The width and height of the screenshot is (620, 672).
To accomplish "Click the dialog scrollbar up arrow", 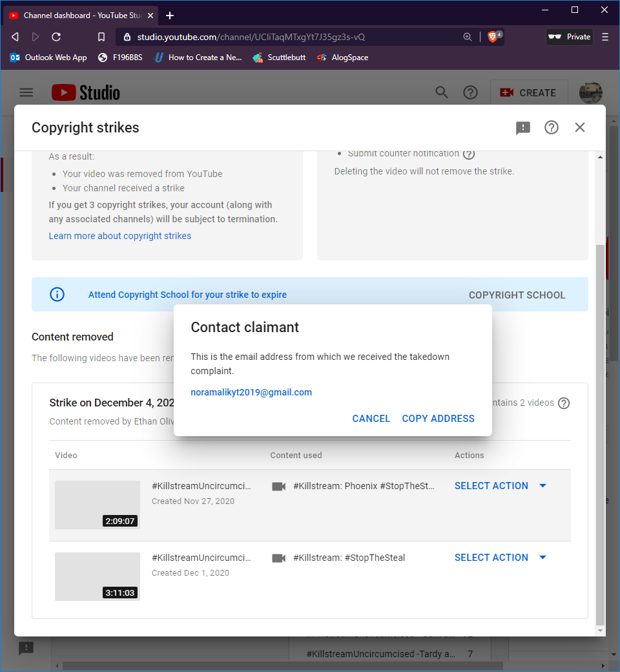I will pos(600,157).
